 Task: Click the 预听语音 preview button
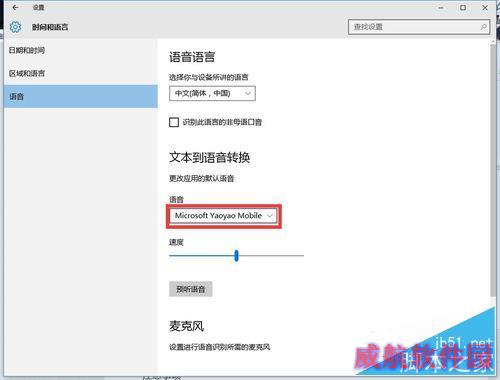point(191,289)
